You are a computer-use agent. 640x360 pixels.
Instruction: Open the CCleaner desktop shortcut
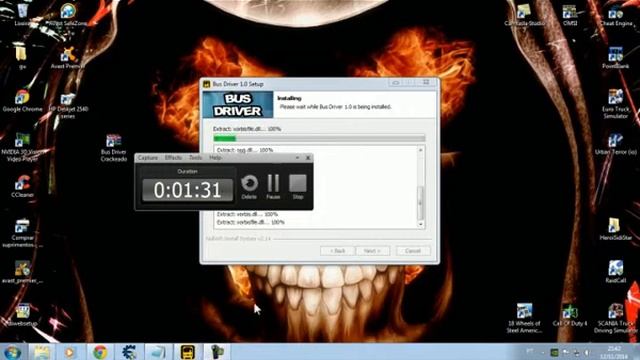(22, 186)
